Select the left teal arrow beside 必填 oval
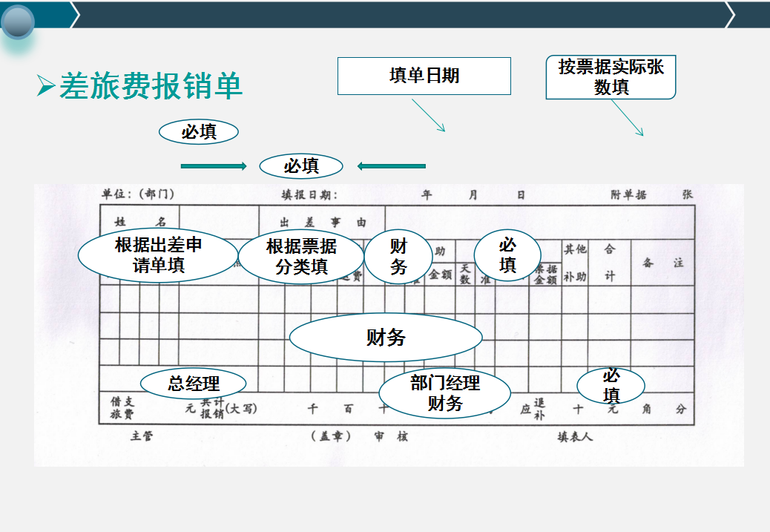The height and width of the screenshot is (532, 770). coord(214,166)
